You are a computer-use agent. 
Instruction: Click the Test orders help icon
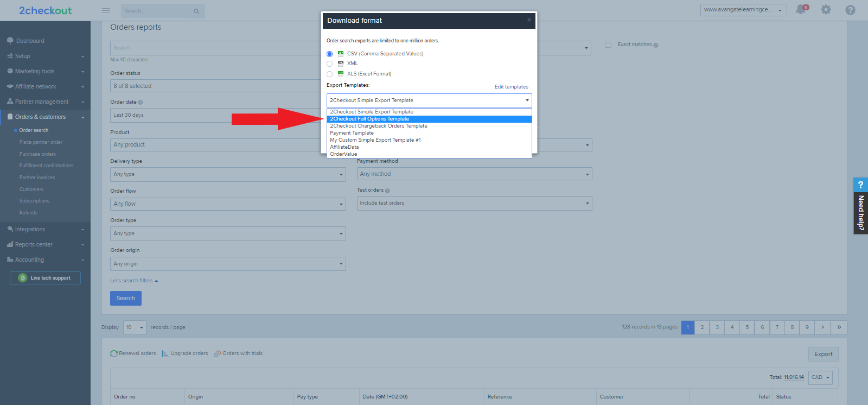(x=387, y=191)
